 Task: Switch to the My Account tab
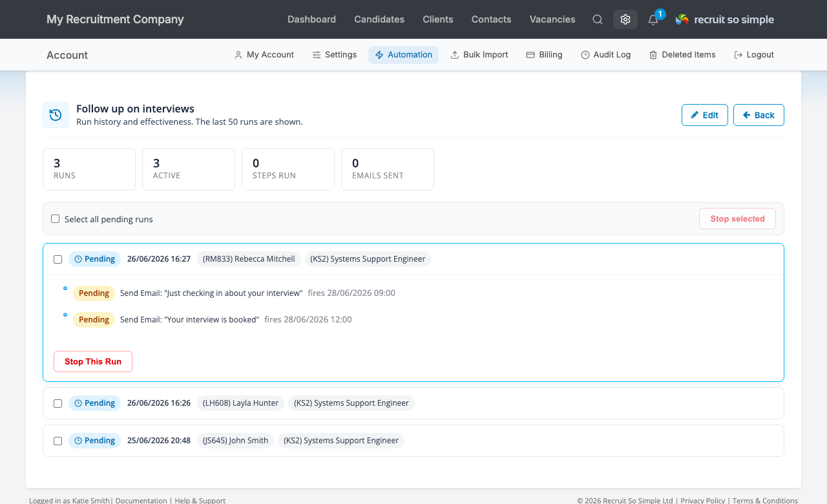(264, 55)
